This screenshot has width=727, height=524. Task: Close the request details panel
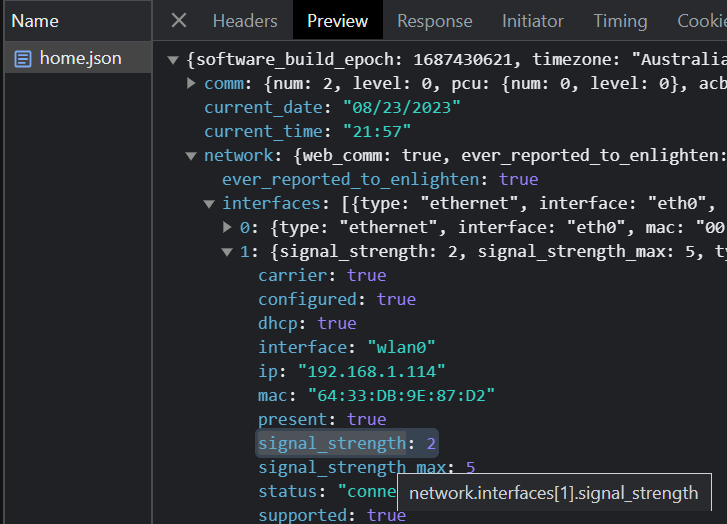(179, 20)
